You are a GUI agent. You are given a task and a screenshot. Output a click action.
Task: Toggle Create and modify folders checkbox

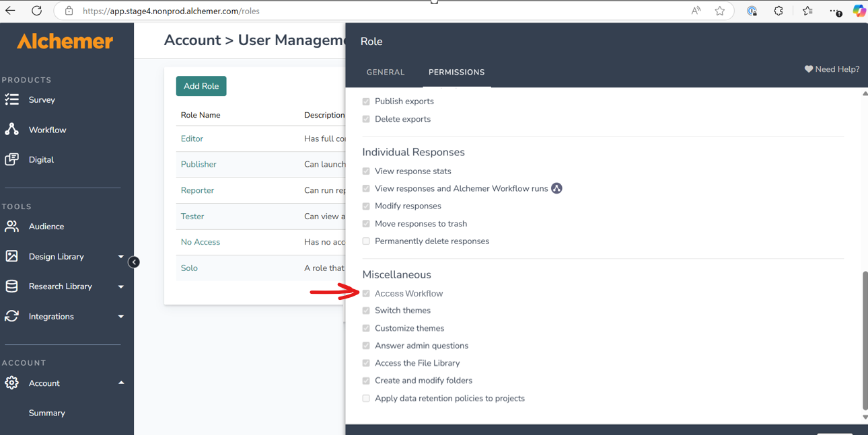[366, 381]
